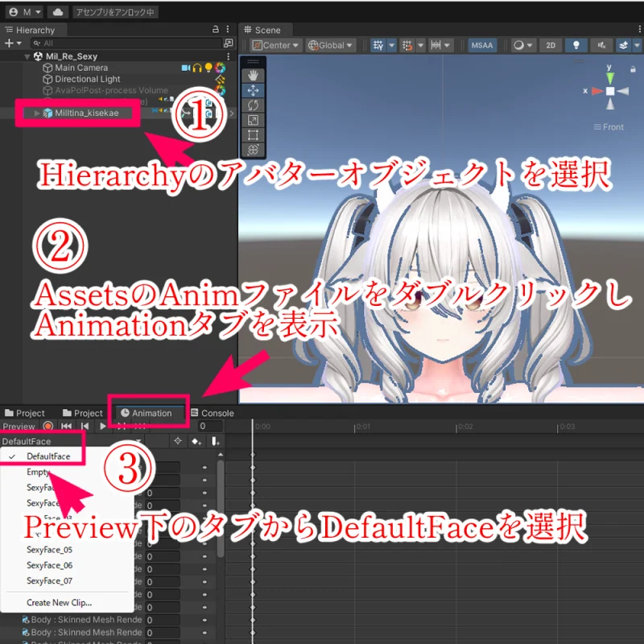
Task: Click the cloud services icon
Action: (x=58, y=12)
